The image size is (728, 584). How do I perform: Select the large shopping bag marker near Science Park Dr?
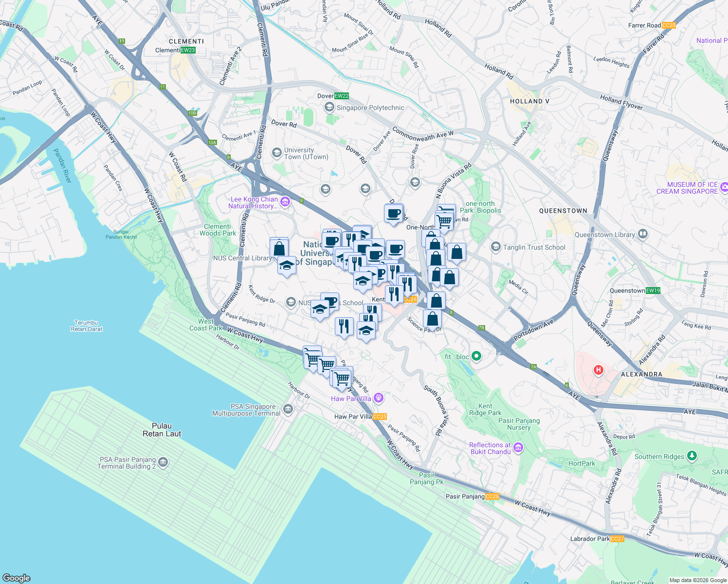point(433,319)
